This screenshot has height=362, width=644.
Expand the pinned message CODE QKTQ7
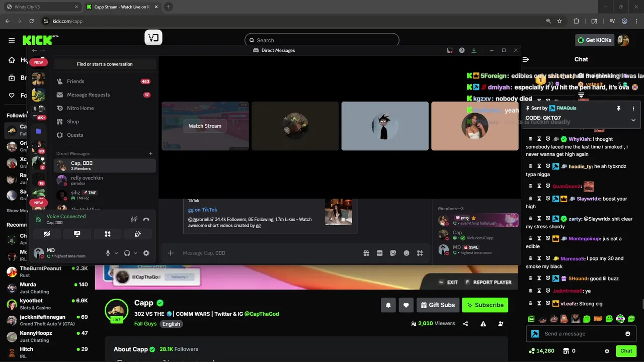coord(633,120)
